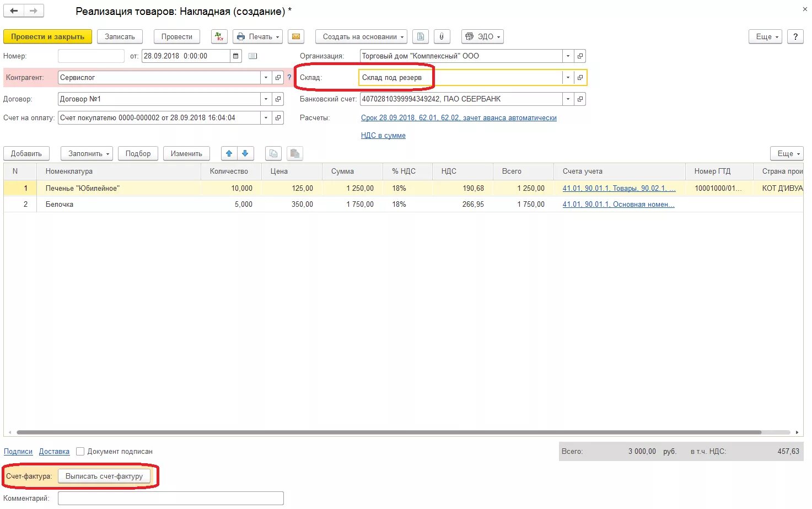Open the НДС в сумме link
812x509 pixels.
coord(383,136)
